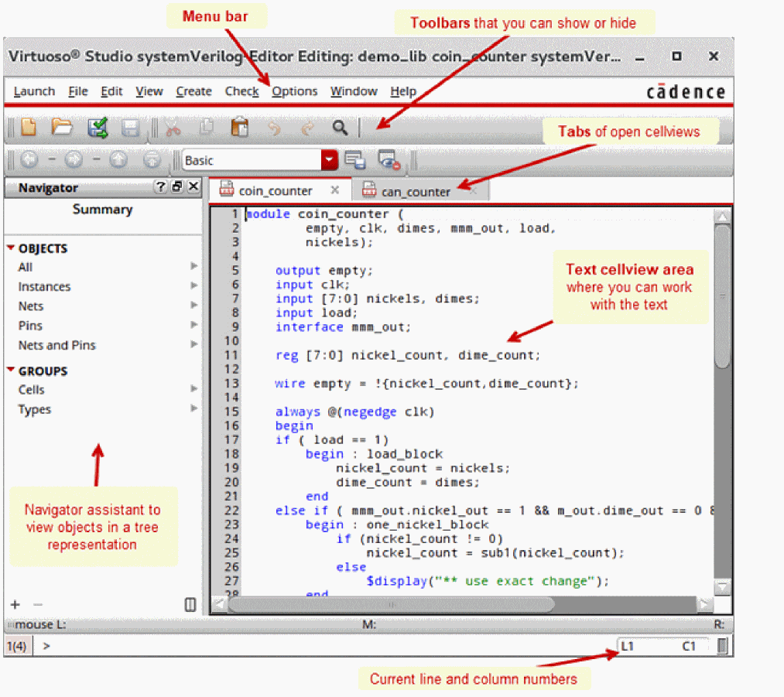This screenshot has width=784, height=697.
Task: Open the Basic workspace dropdown
Action: coord(330,160)
